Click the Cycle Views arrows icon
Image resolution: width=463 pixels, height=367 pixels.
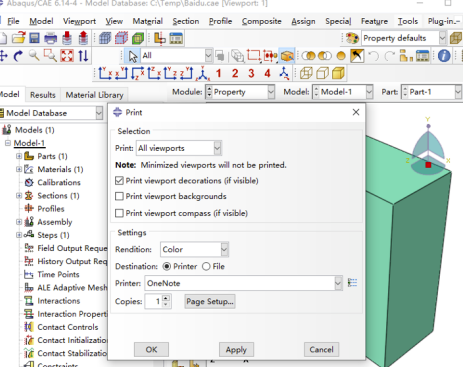[x=83, y=56]
